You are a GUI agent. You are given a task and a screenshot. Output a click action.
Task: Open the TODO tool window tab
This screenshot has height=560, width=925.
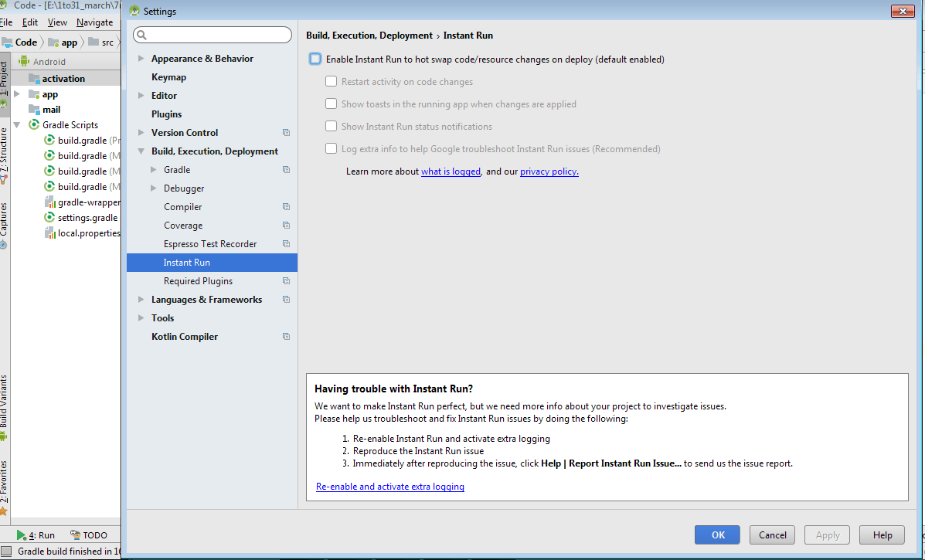click(89, 535)
